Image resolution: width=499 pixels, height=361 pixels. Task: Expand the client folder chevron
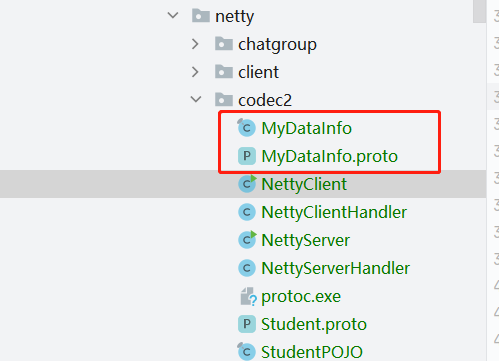195,72
